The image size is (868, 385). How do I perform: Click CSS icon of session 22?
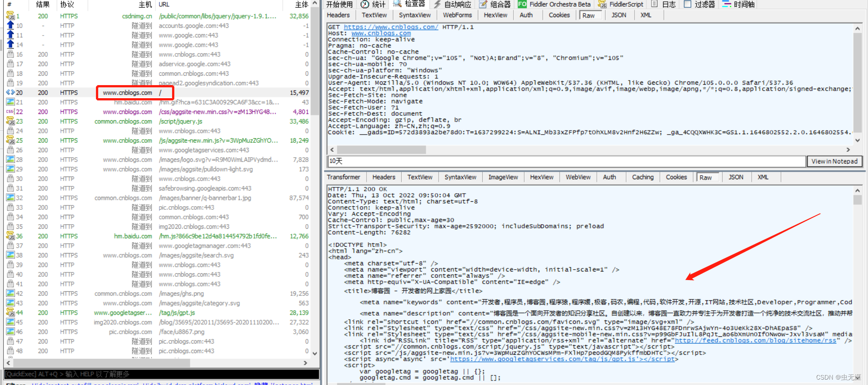pyautogui.click(x=10, y=112)
